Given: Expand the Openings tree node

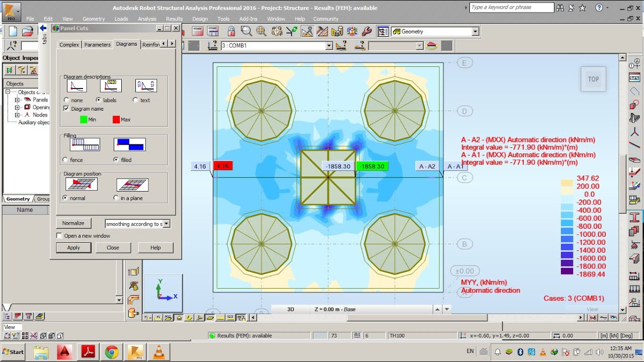Looking at the screenshot, I should (18, 107).
